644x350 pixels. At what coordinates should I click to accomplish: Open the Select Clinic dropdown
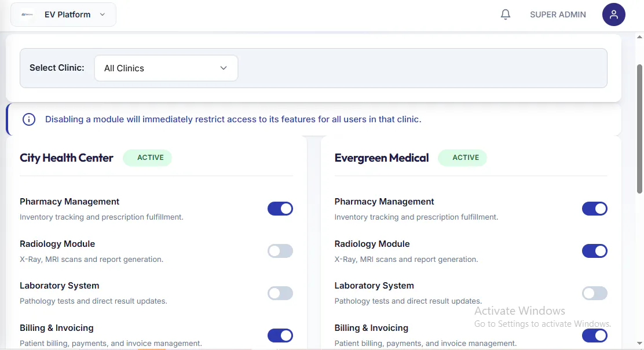(166, 68)
